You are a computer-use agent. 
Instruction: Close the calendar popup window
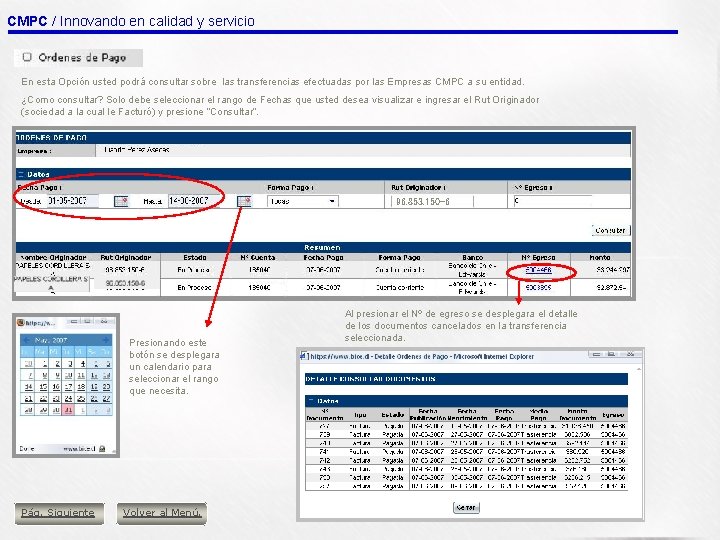click(104, 321)
